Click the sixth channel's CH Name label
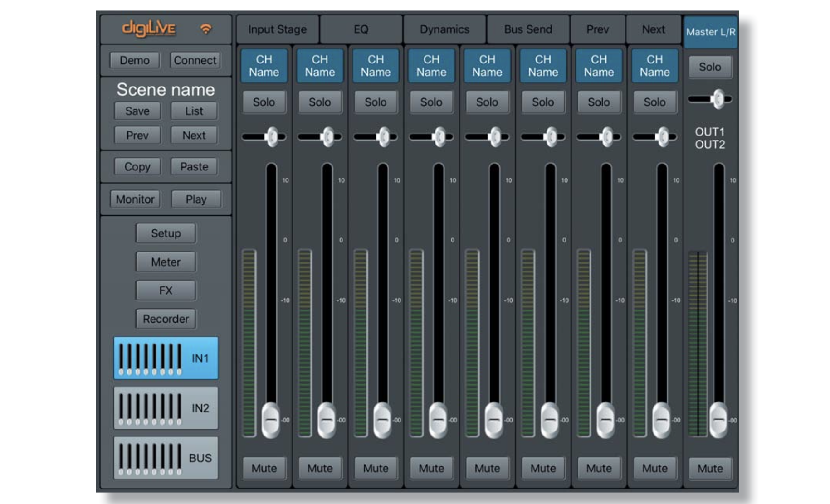 [543, 66]
